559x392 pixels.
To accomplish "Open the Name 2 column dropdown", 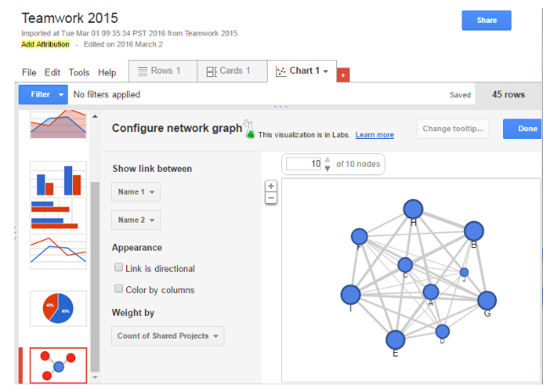I will [x=136, y=220].
